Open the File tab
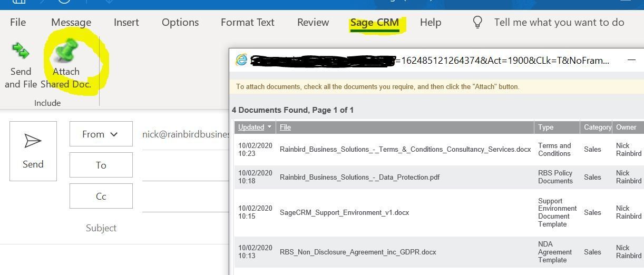 tap(18, 22)
